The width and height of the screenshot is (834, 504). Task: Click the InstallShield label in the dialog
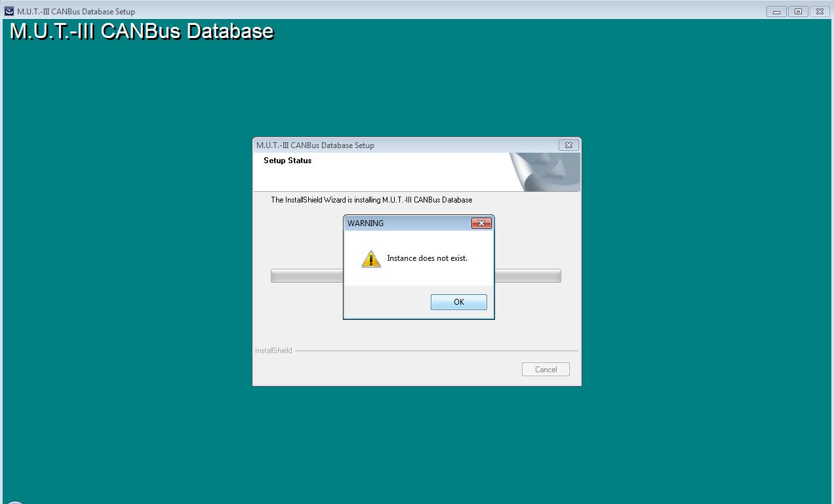coord(273,351)
